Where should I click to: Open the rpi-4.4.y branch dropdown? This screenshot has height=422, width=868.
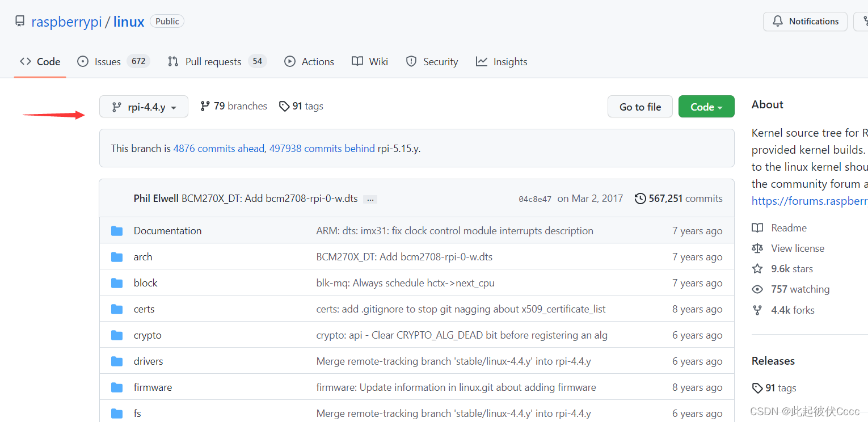tap(144, 107)
